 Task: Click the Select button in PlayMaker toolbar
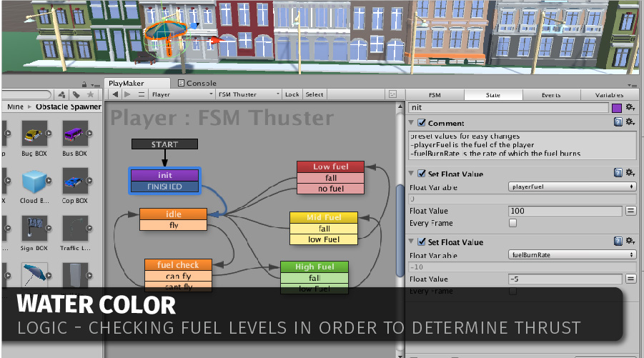tap(314, 94)
